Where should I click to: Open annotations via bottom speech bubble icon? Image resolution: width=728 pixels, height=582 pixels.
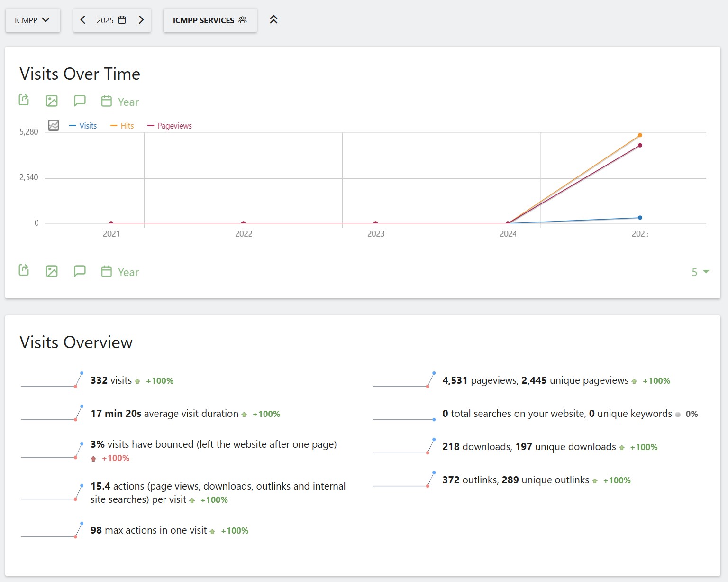point(80,271)
